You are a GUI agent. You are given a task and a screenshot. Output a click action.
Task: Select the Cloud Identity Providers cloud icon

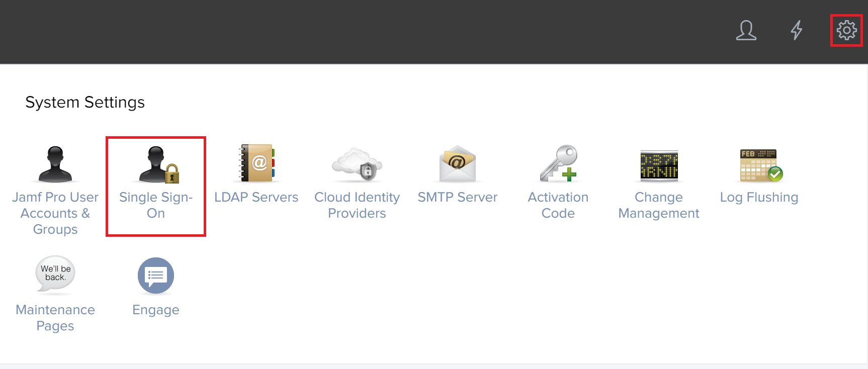coord(357,164)
